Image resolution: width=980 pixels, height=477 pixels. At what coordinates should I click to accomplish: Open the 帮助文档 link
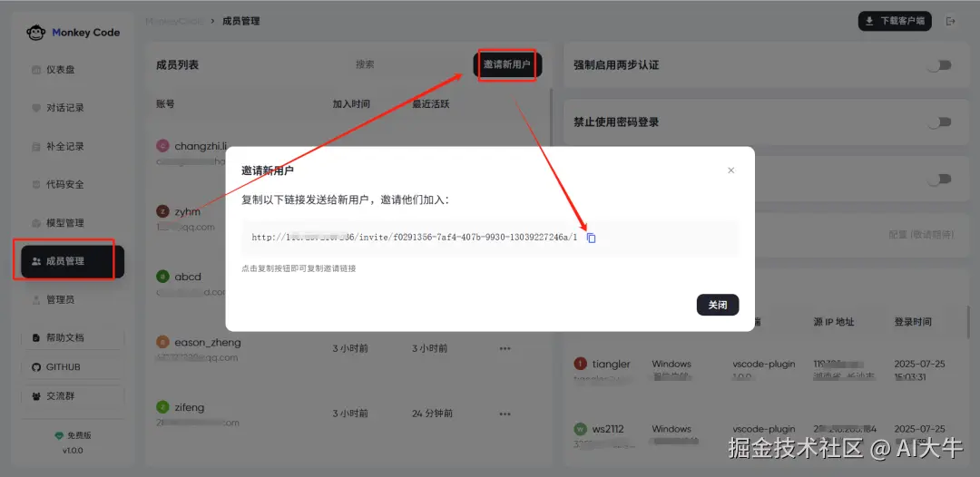click(73, 337)
